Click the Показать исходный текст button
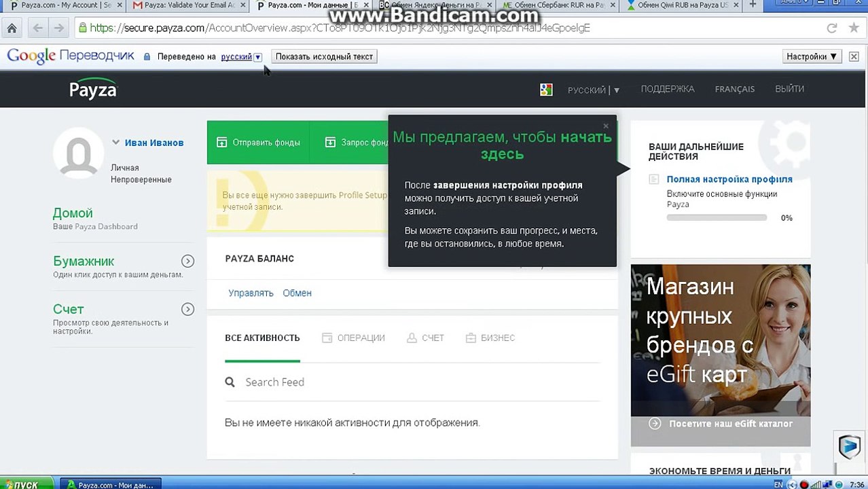Viewport: 868px width, 489px height. coord(324,56)
